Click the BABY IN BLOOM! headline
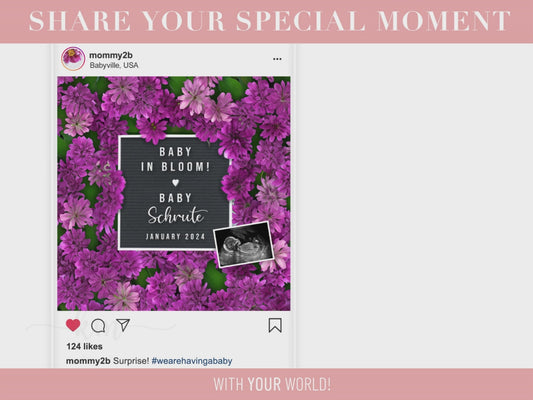The width and height of the screenshot is (533, 400). pos(175,159)
